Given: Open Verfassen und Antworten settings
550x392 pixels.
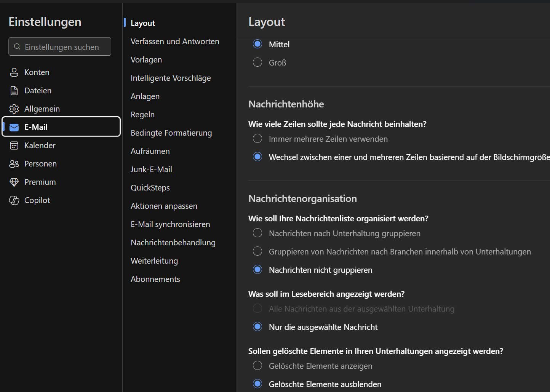Looking at the screenshot, I should (175, 42).
